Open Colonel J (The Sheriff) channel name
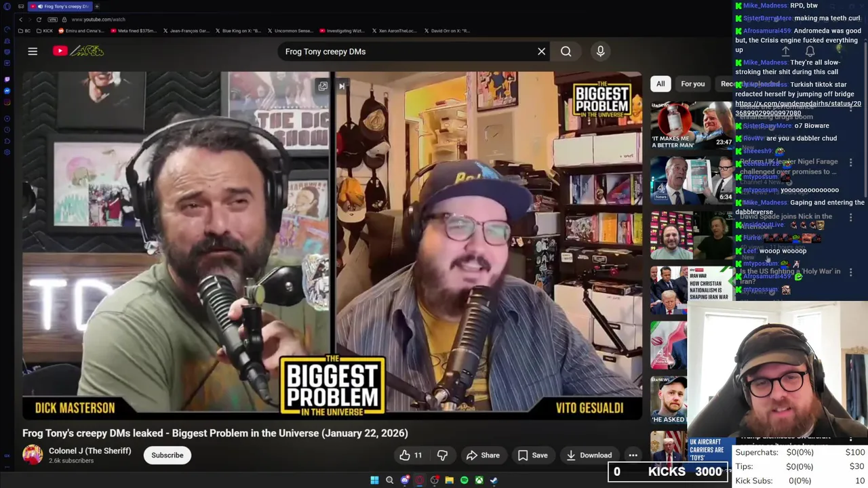The width and height of the screenshot is (868, 488). pyautogui.click(x=90, y=451)
